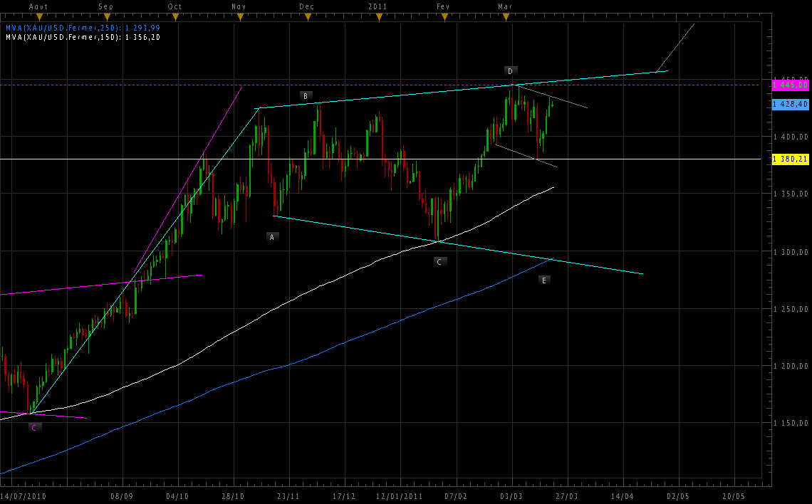Click the Aout month triangle marker
This screenshot has height=504, width=812.
tap(40, 16)
